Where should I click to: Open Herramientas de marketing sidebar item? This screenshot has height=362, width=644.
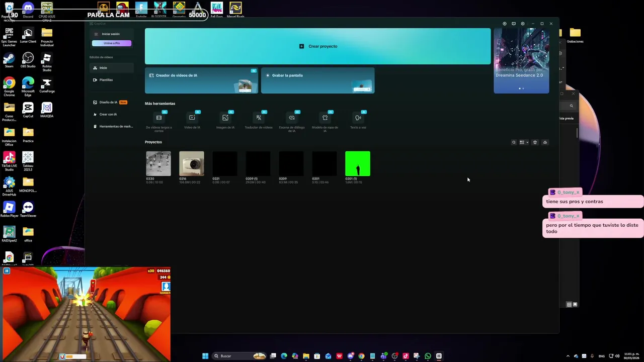[112, 126]
